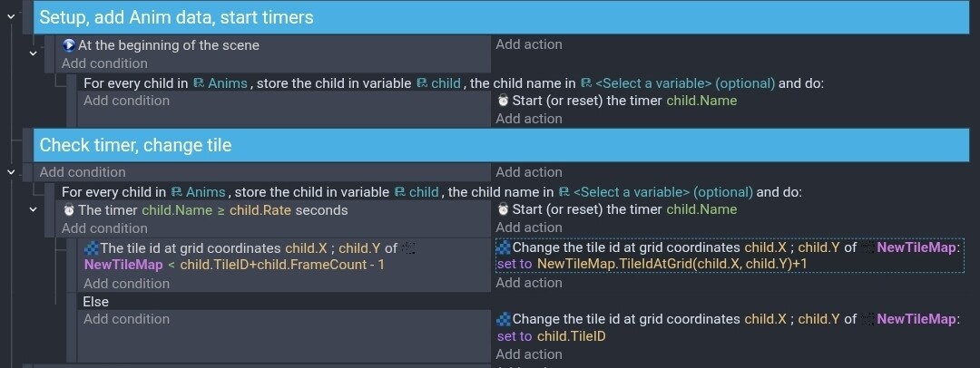The height and width of the screenshot is (368, 980).
Task: Click "Add action" beside "At the beginning of the scene"
Action: (x=529, y=44)
